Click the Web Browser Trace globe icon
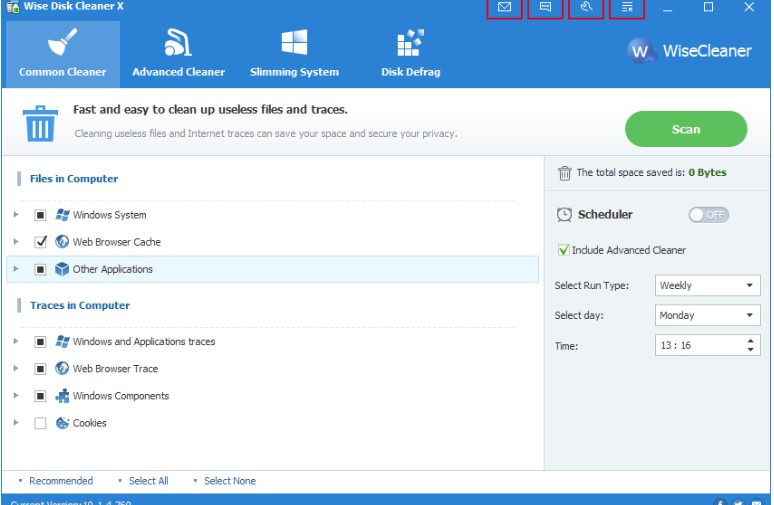The height and width of the screenshot is (505, 774). click(62, 368)
